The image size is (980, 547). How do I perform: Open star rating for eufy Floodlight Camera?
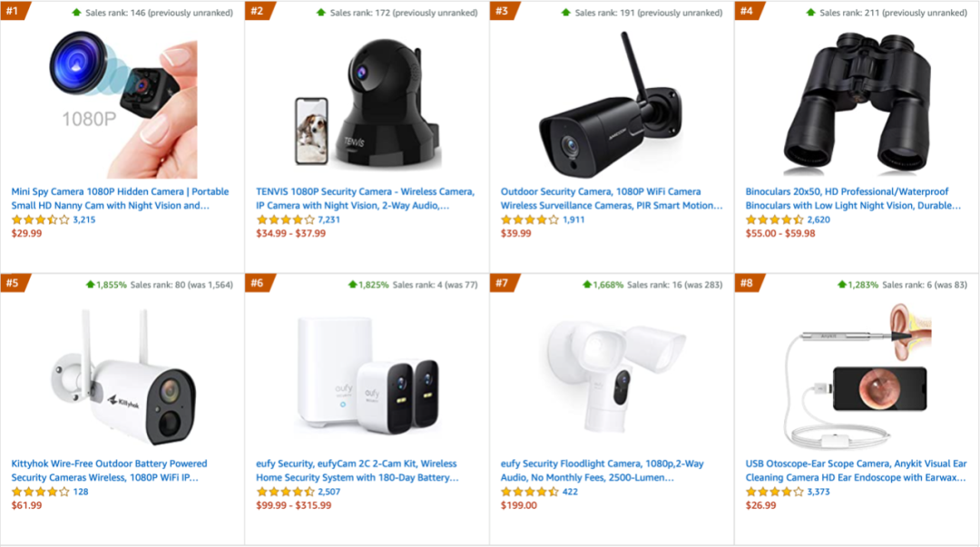[x=530, y=492]
